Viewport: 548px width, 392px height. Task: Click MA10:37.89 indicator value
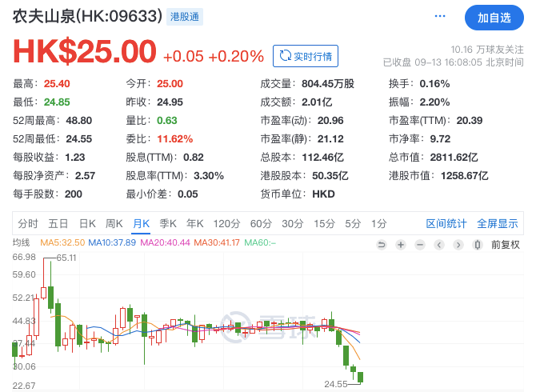point(112,242)
